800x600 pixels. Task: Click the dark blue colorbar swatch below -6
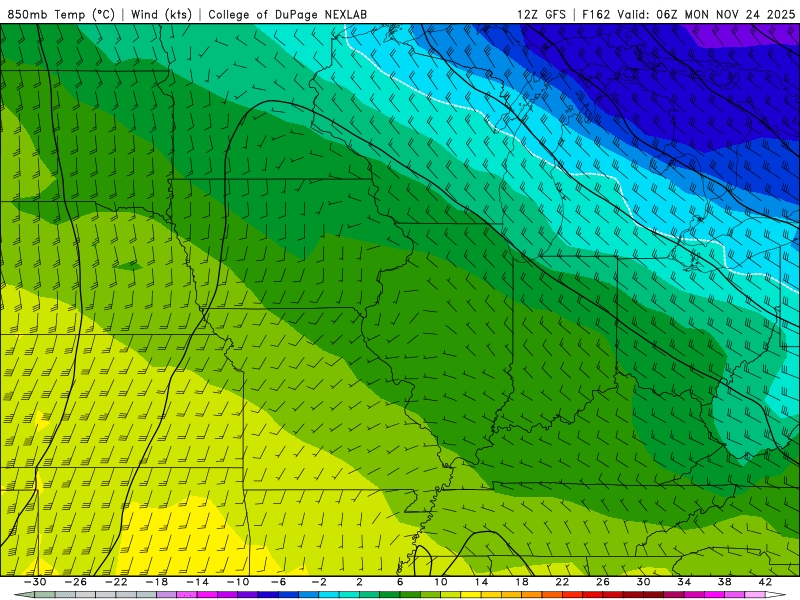268,595
